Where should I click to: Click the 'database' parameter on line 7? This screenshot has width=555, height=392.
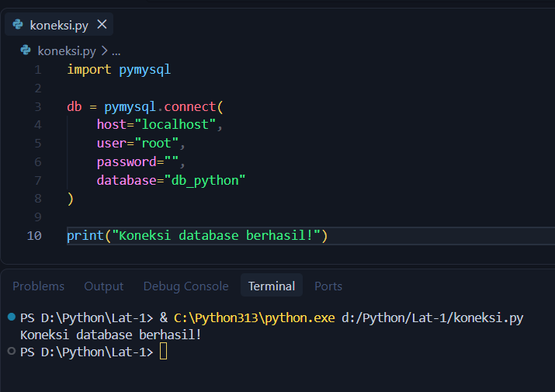click(x=127, y=180)
